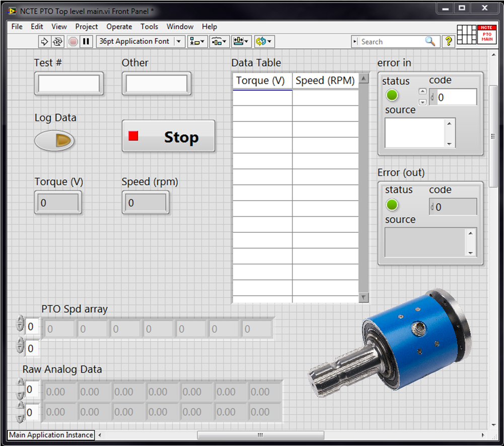Toggle the Log Data switch

54,141
